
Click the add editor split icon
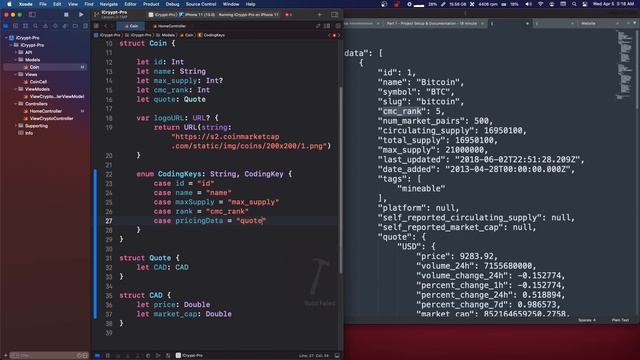tap(338, 26)
